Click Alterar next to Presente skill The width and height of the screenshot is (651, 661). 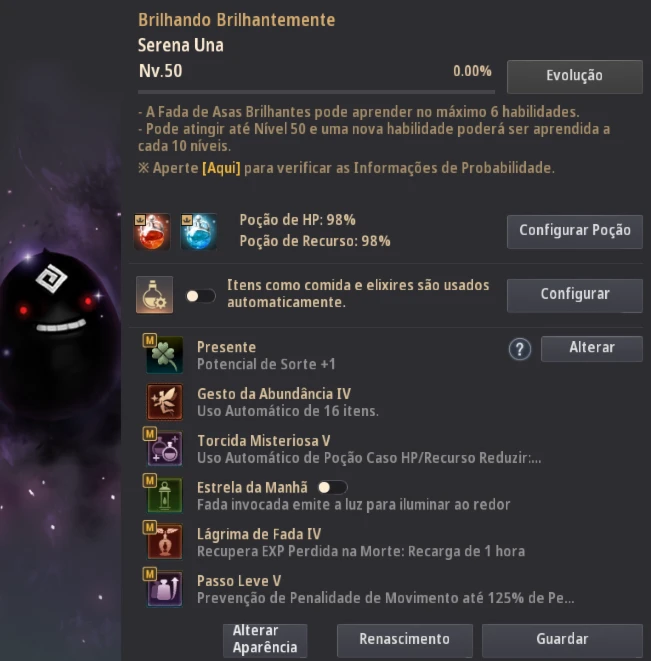[592, 349]
